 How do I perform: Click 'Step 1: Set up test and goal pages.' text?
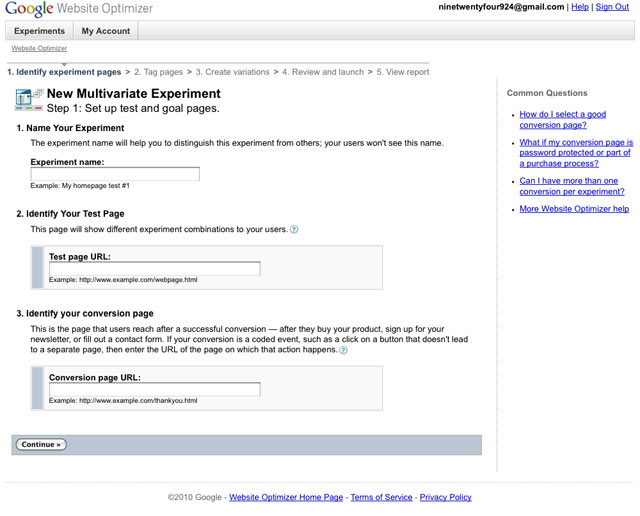coord(133,109)
